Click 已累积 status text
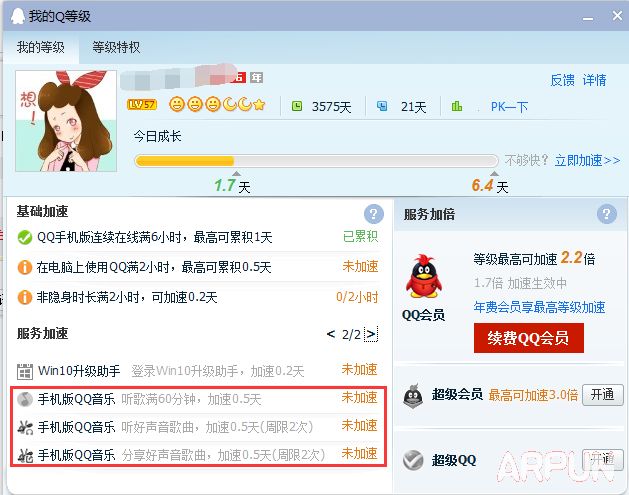629x495 pixels. (360, 237)
